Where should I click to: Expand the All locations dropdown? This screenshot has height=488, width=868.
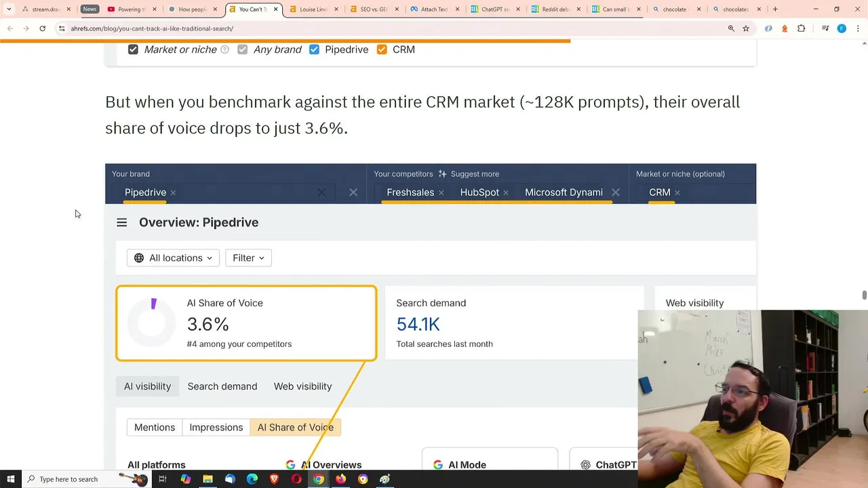[x=173, y=258]
